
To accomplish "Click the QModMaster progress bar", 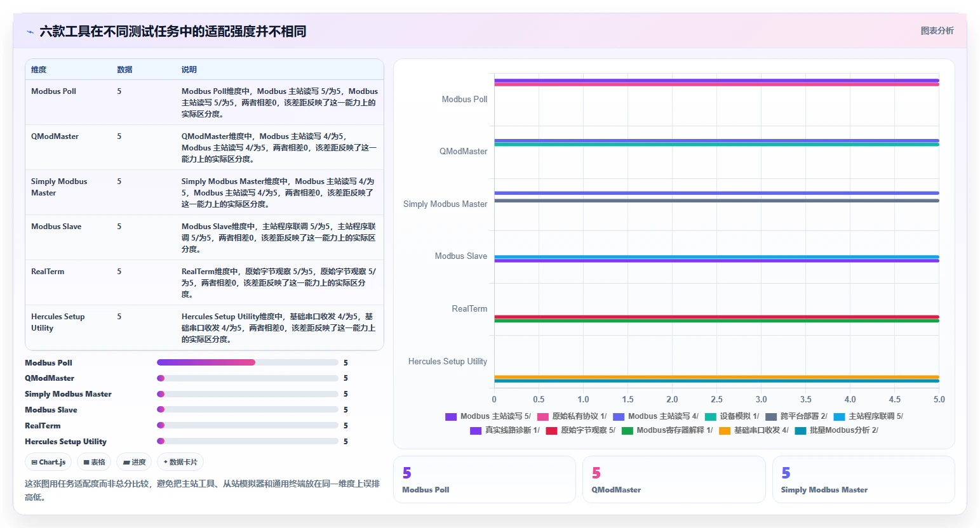I will click(248, 378).
